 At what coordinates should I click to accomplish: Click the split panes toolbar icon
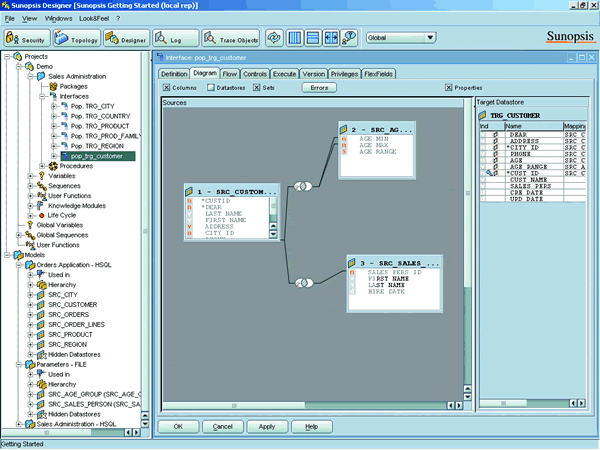[x=331, y=38]
